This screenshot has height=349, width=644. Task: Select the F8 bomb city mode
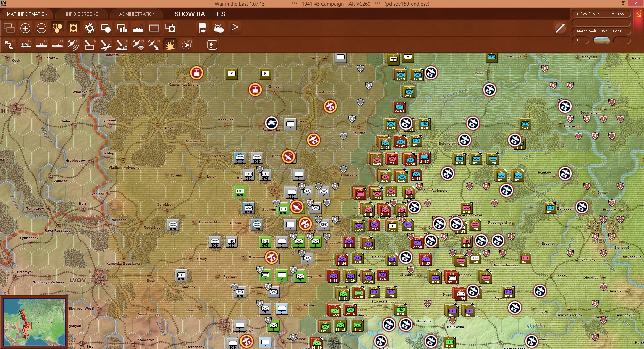(x=122, y=45)
